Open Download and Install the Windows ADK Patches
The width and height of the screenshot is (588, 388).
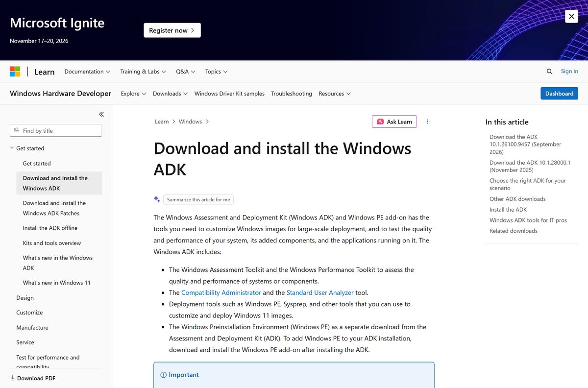coord(54,208)
